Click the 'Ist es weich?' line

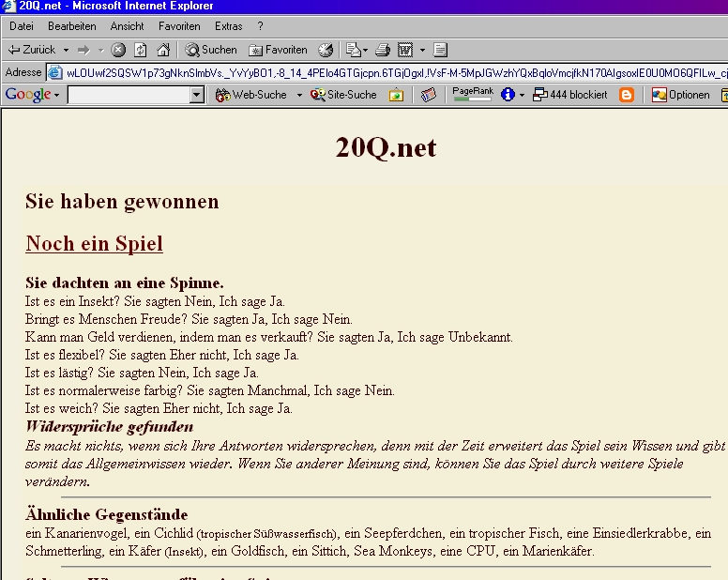click(x=159, y=408)
